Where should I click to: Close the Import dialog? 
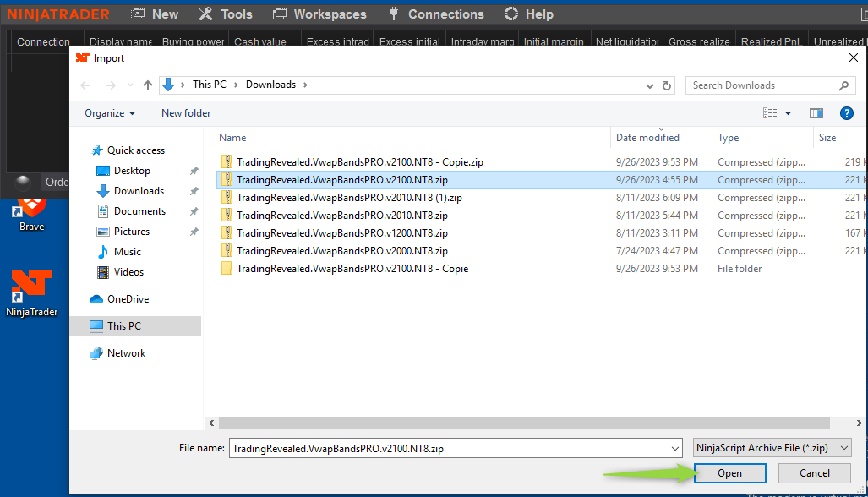(x=853, y=57)
